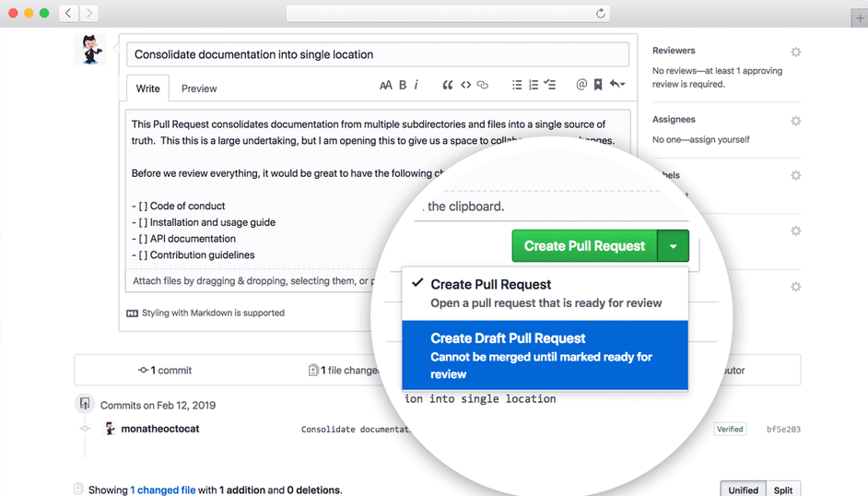Click the API documentation checklist line
The image size is (868, 496).
(183, 239)
